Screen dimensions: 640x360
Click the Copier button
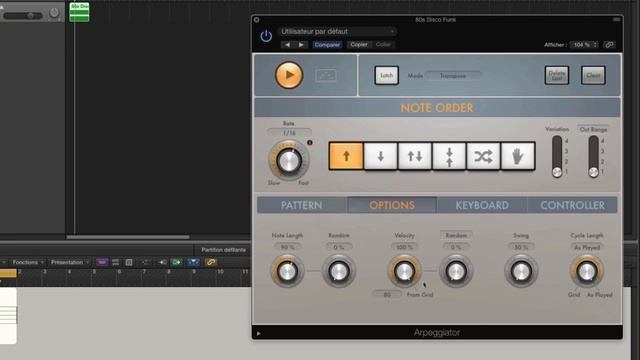359,44
